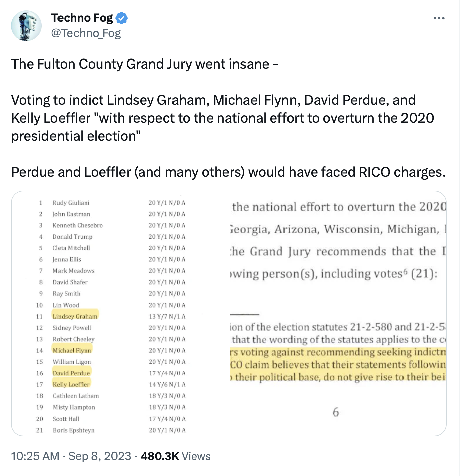Click the tweet text about Fulton County
The image size is (460, 476).
point(144,64)
